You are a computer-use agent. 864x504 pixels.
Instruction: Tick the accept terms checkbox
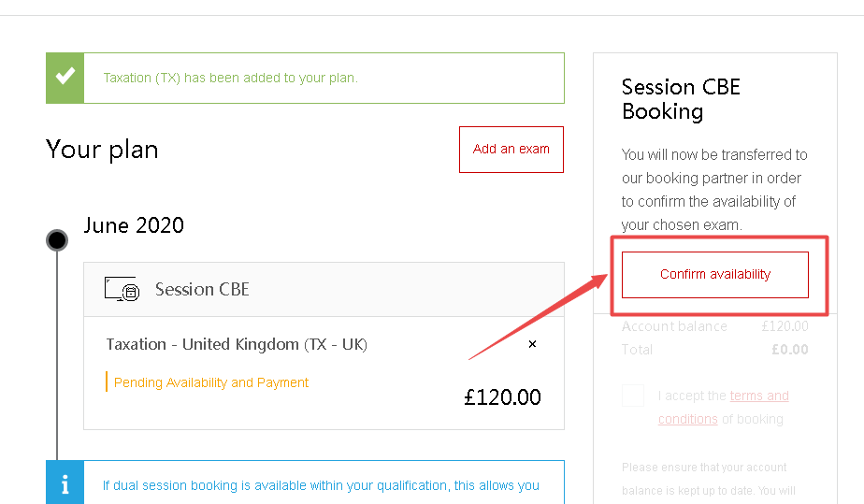(633, 396)
